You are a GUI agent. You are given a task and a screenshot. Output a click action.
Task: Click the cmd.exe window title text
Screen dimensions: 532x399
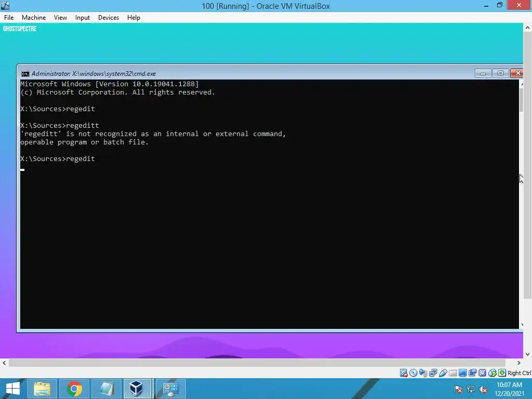[x=94, y=74]
